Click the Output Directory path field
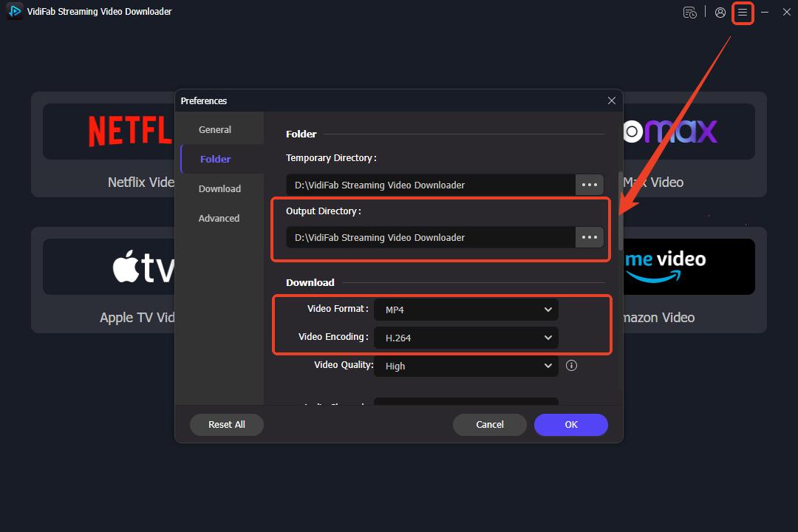Screen dimensions: 798x532 pyautogui.click(x=431, y=237)
